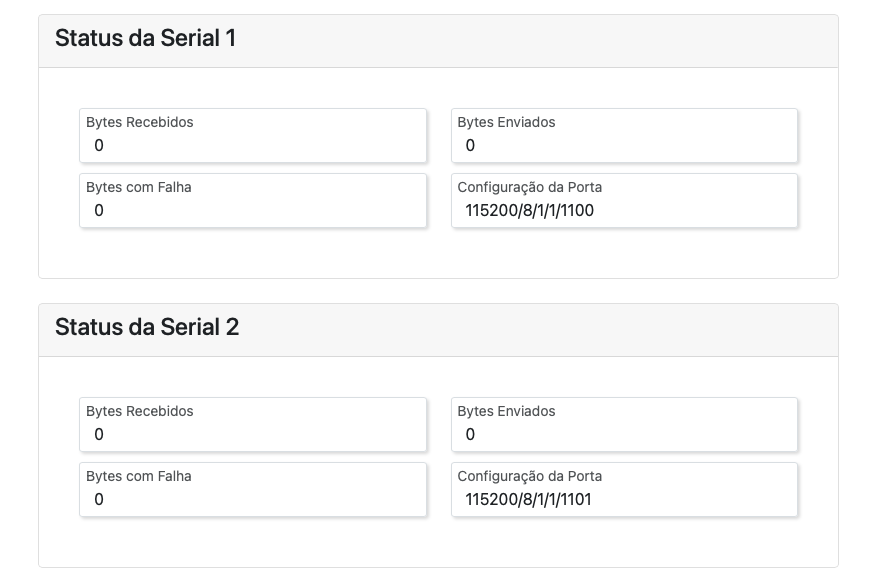Click Bytes com Falha label under Serial 2
882x584 pixels.
139,476
